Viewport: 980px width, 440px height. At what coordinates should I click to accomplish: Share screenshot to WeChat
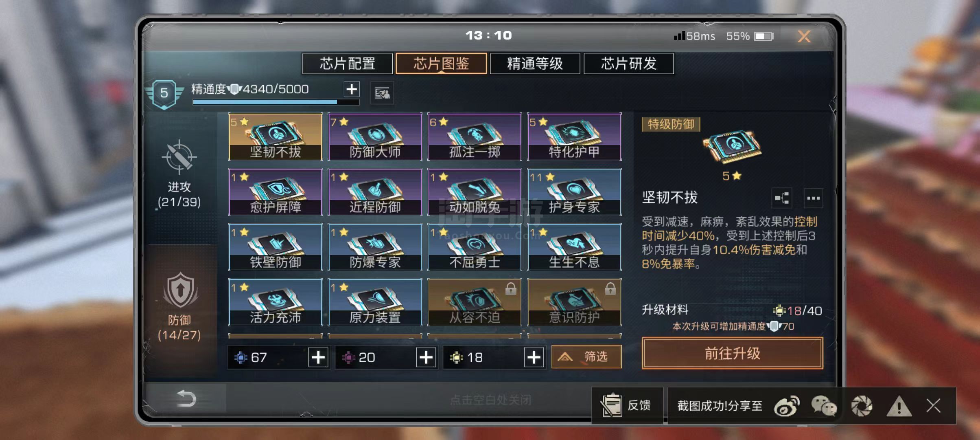tap(824, 406)
